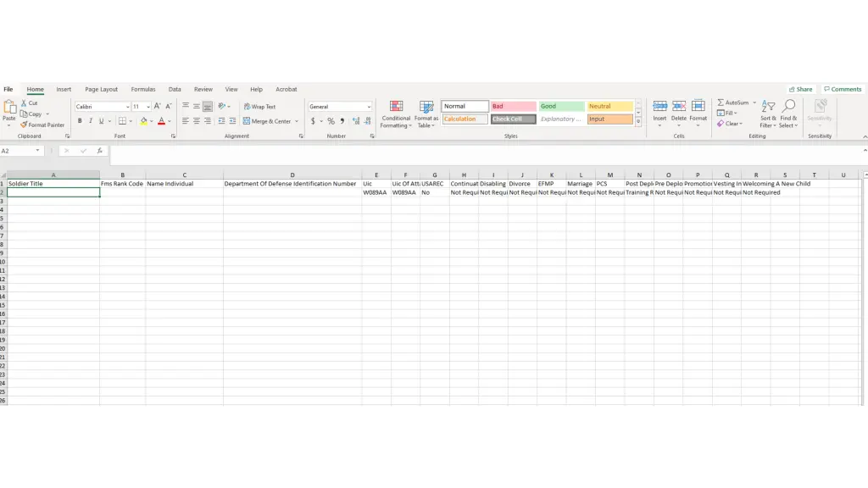868x488 pixels.
Task: Open Conditional Formatting
Action: 396,114
